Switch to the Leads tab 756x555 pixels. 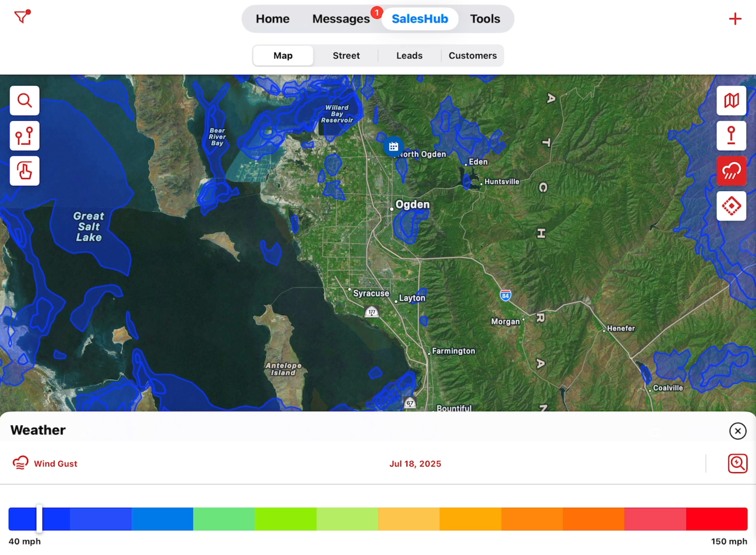pos(409,55)
